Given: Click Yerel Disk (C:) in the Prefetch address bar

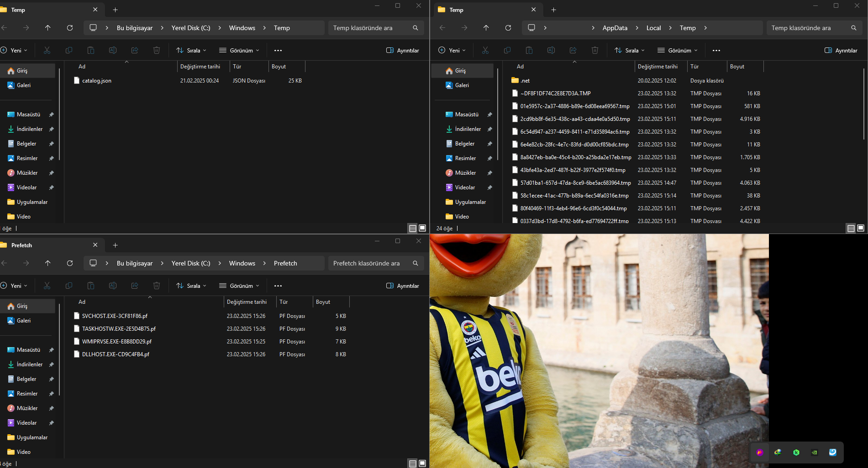Looking at the screenshot, I should pos(191,263).
